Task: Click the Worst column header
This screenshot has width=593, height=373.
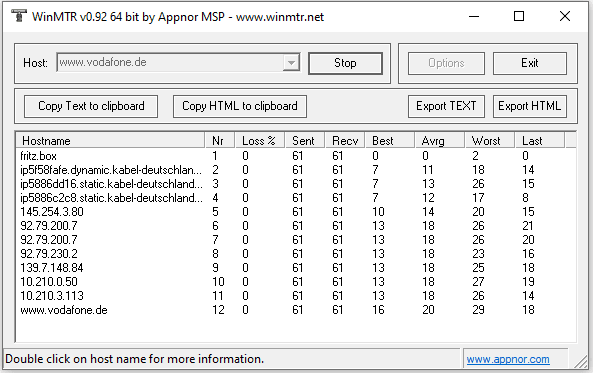Action: point(490,141)
